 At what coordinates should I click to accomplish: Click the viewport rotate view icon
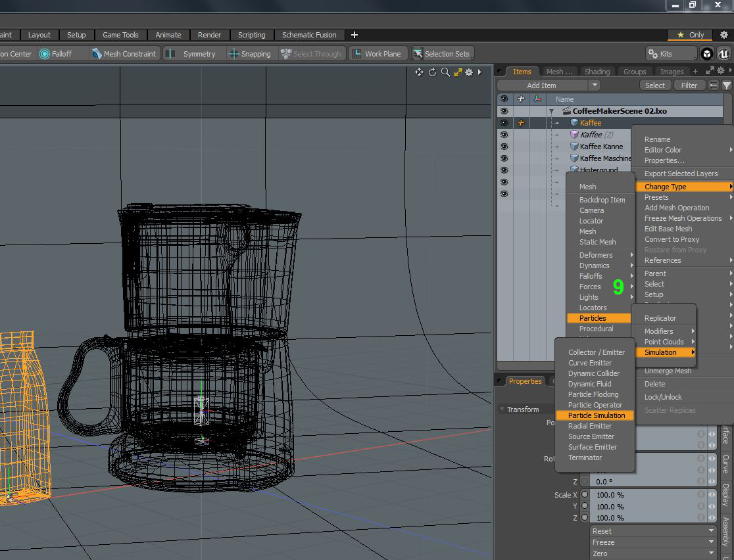coord(432,72)
